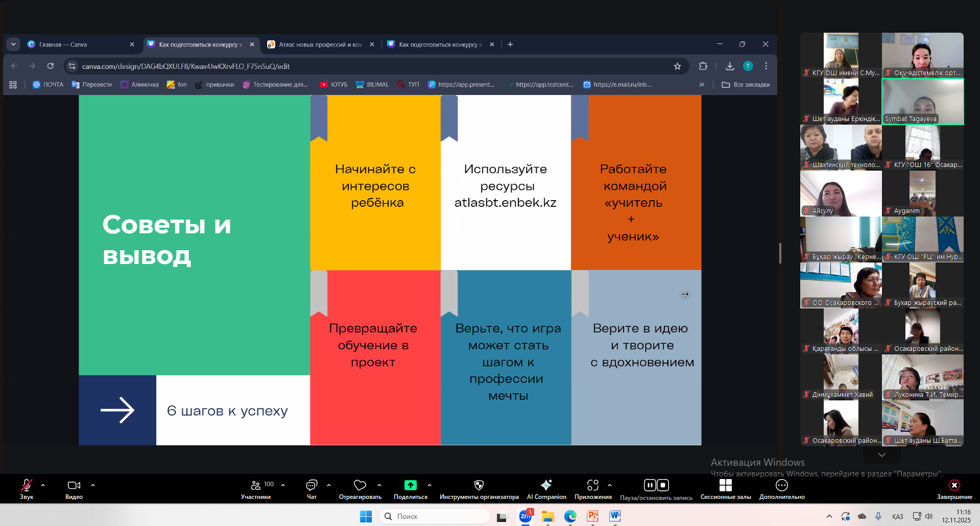Screen dimensions: 980x526
Task: Open the BILIMAL bookmark
Action: 372,85
